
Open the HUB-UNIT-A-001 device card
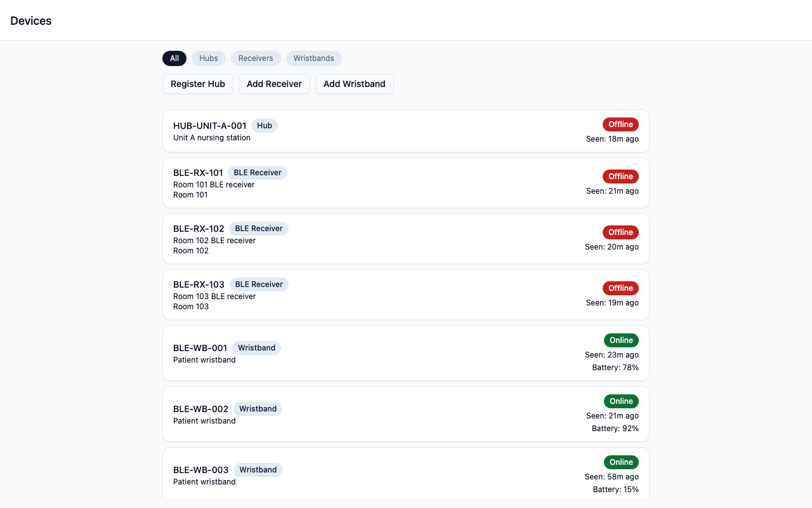point(406,131)
